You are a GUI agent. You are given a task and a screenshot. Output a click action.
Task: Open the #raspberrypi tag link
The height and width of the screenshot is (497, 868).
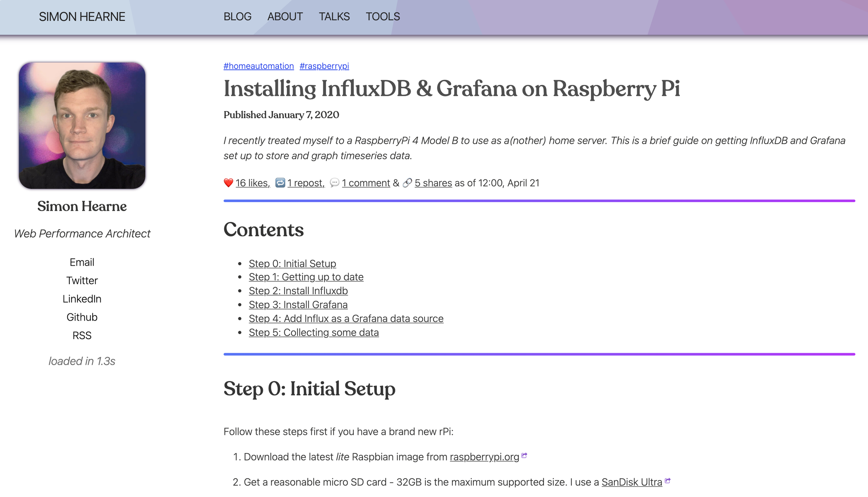coord(324,66)
